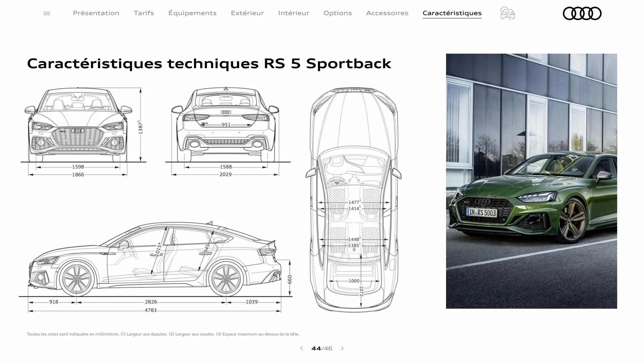The image size is (644, 362).
Task: Open the dealer contact icon
Action: [x=508, y=13]
